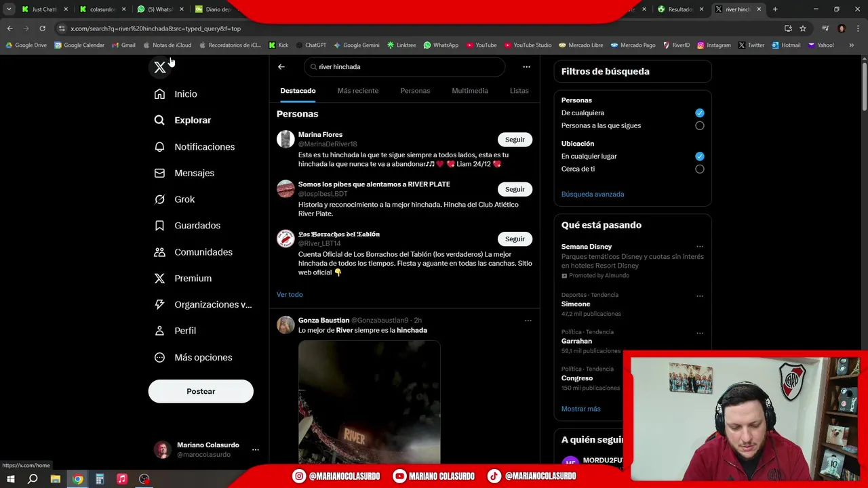This screenshot has width=868, height=488.
Task: Switch to Listas tab
Action: click(x=519, y=91)
